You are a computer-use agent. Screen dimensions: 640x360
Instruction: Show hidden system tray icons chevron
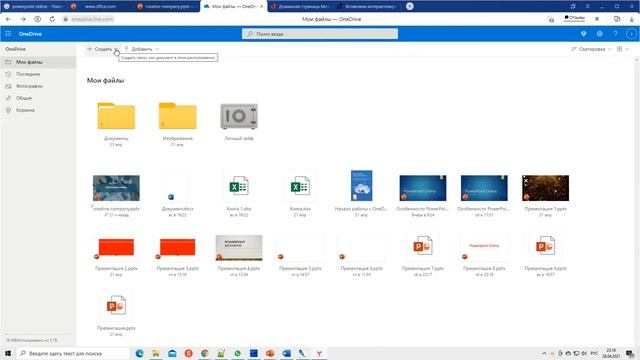[x=544, y=353]
